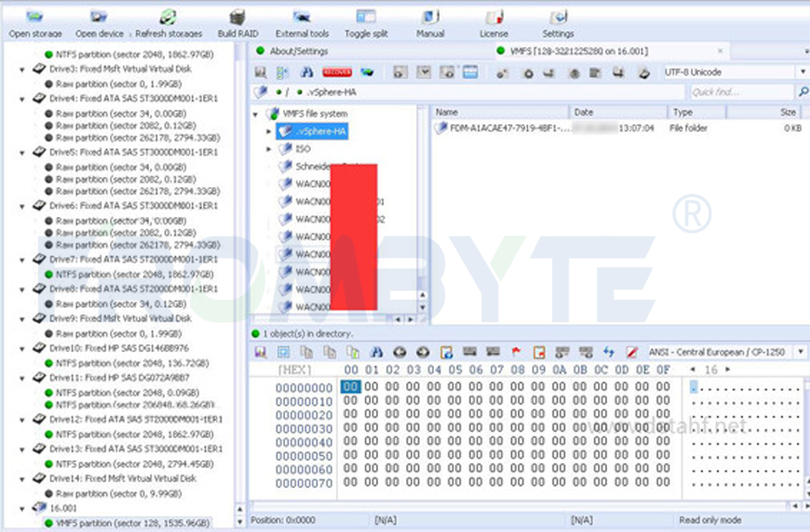The image size is (810, 532).
Task: Click the red pencil edit icon in hex toolbar
Action: (x=632, y=352)
